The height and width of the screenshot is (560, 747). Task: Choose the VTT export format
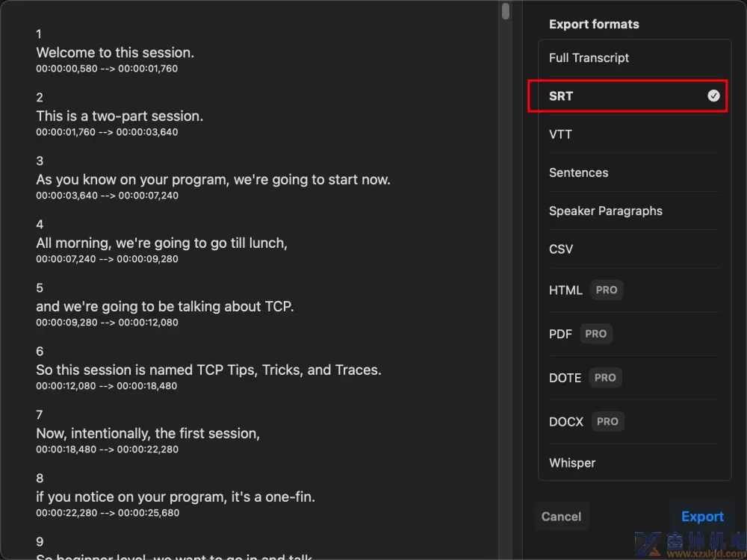point(634,134)
